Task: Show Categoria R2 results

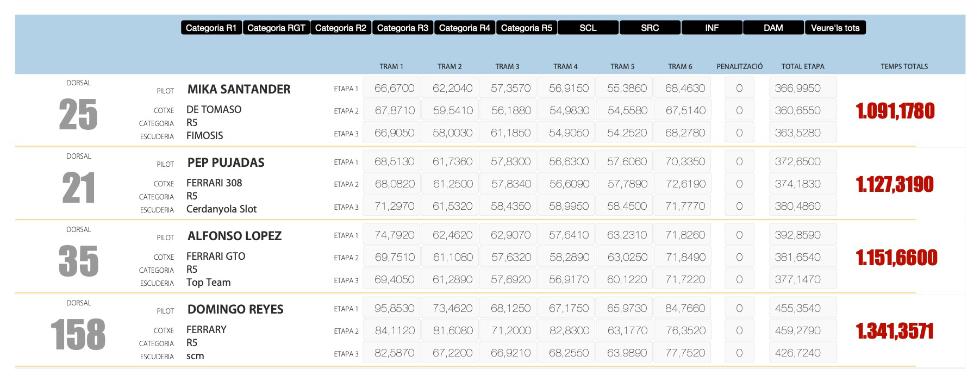Action: click(x=340, y=28)
